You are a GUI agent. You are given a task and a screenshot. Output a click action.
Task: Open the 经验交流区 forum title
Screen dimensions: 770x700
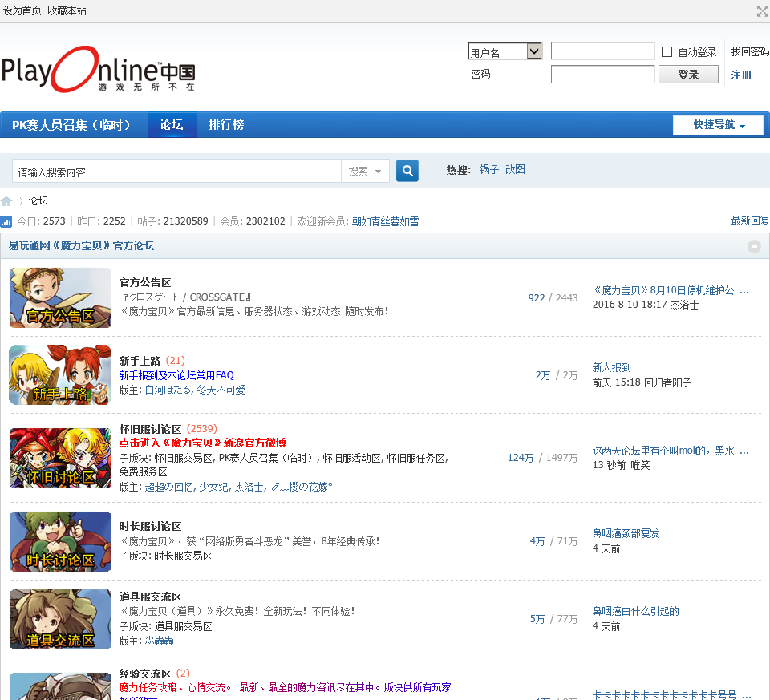[x=145, y=674]
